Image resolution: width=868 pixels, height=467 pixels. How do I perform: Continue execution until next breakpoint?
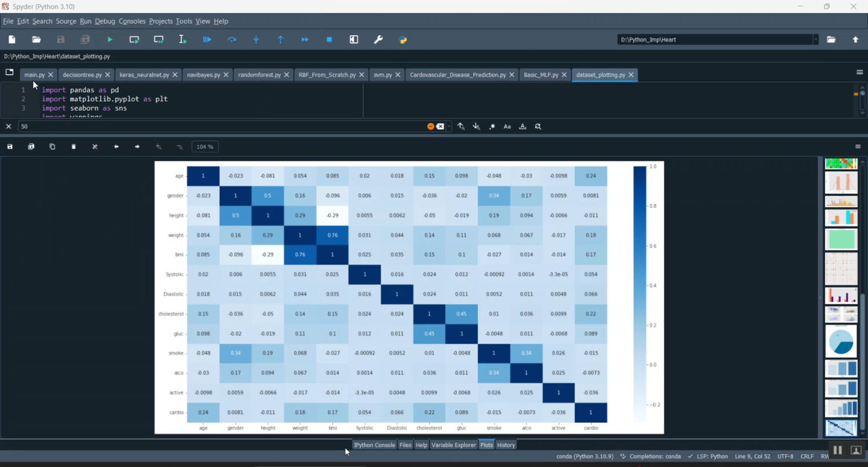coord(305,39)
